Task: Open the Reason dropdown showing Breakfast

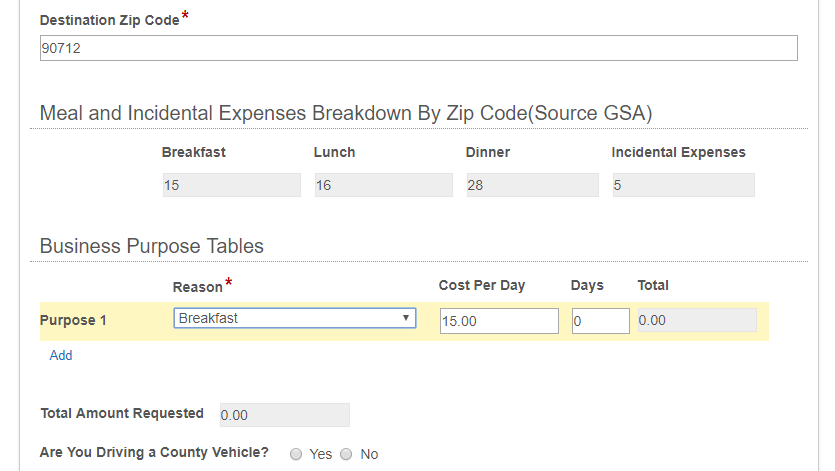Action: [294, 318]
